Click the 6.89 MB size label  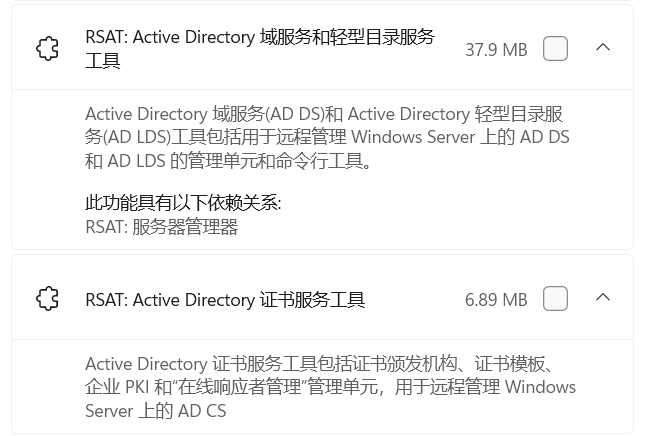tap(496, 300)
